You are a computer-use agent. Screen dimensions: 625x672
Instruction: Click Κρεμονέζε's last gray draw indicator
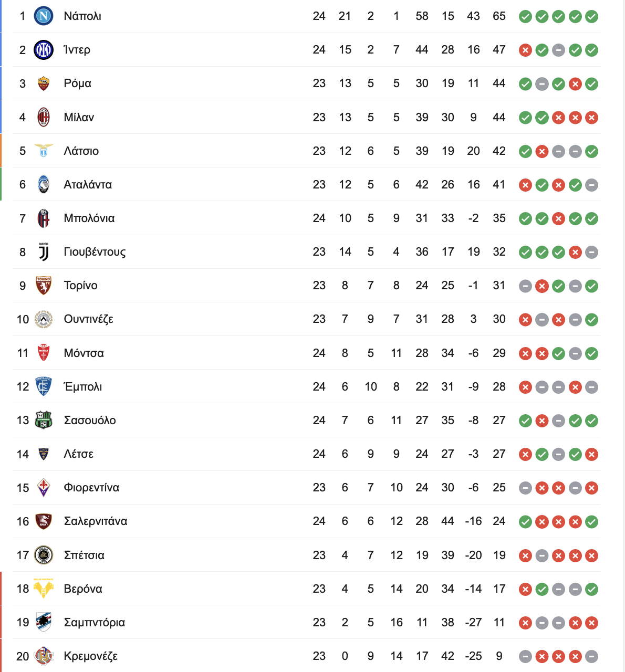coord(592,656)
